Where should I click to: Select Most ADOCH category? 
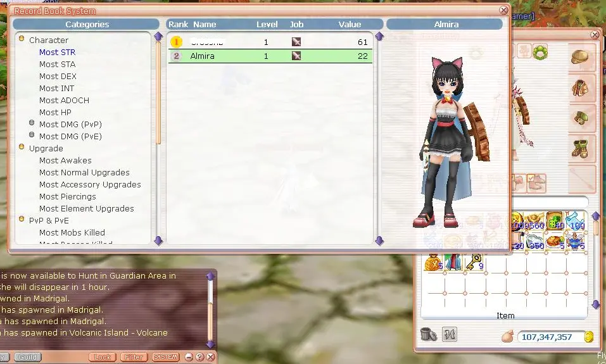(x=64, y=100)
